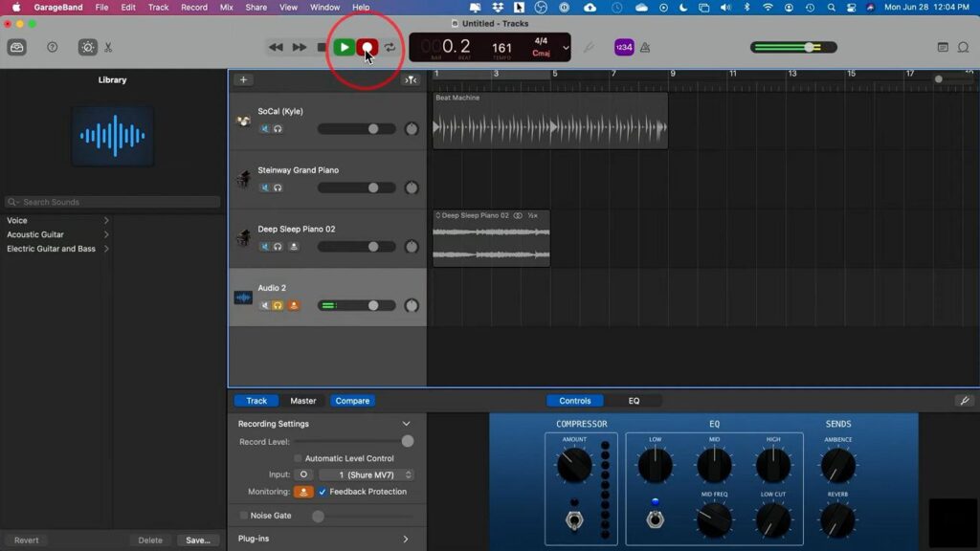Toggle the purple count-in button
Image resolution: width=980 pixels, height=551 pixels.
pyautogui.click(x=623, y=47)
